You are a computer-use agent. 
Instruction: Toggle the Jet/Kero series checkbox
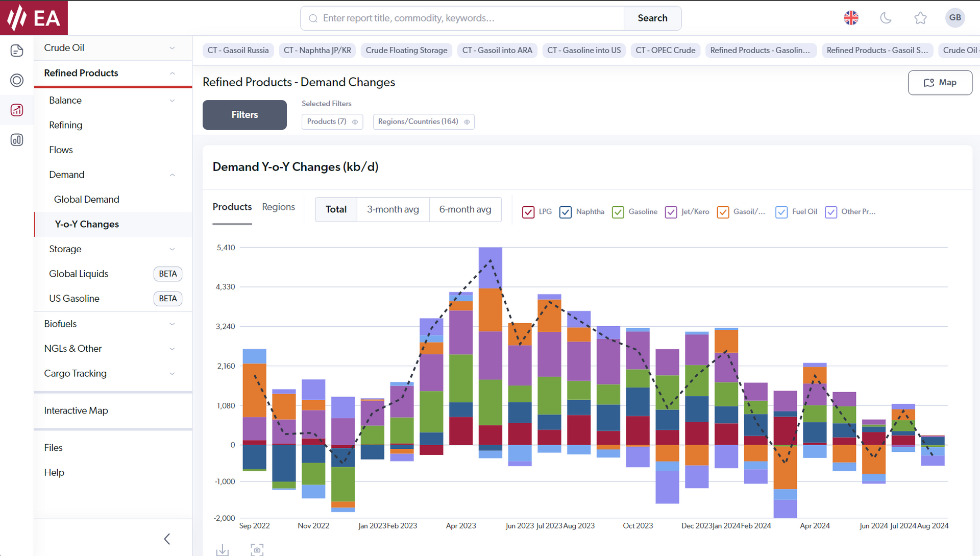coord(671,212)
